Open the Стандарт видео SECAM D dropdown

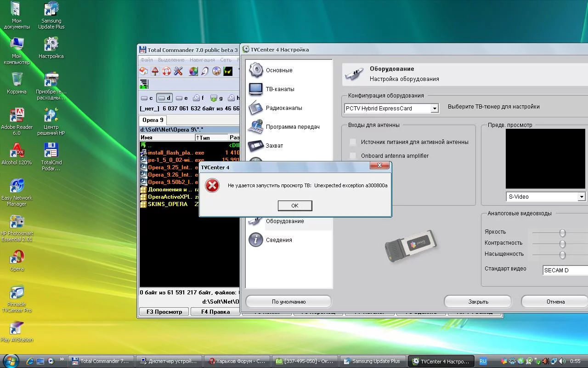click(565, 270)
